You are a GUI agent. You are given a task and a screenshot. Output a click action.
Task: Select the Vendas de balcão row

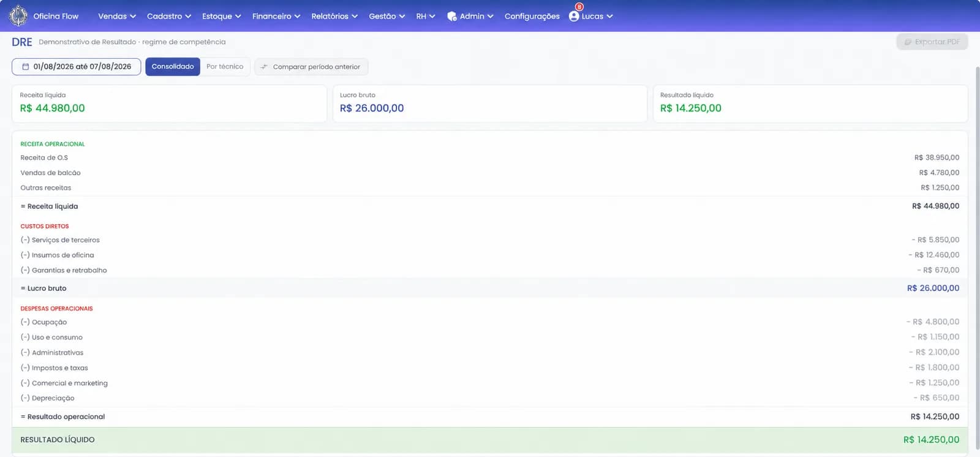point(490,173)
